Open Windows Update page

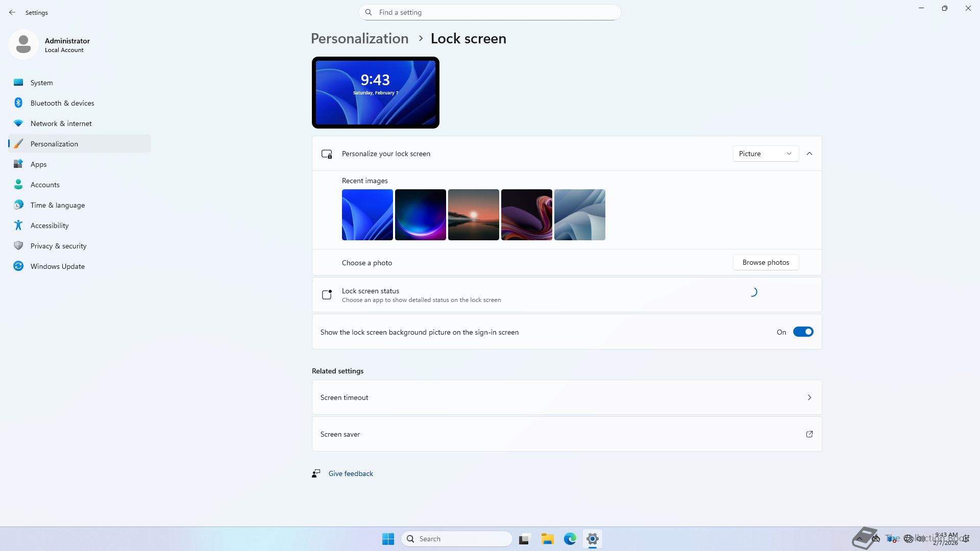pos(57,266)
